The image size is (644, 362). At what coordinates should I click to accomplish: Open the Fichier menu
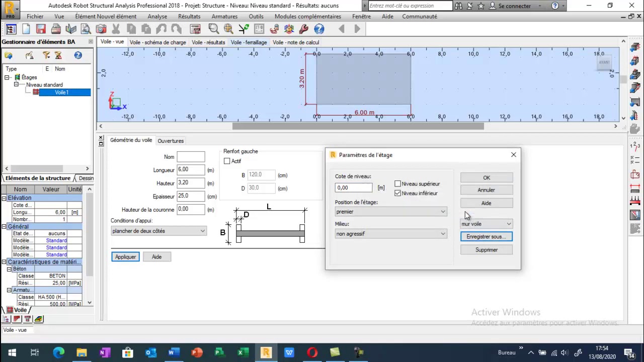pos(35,16)
